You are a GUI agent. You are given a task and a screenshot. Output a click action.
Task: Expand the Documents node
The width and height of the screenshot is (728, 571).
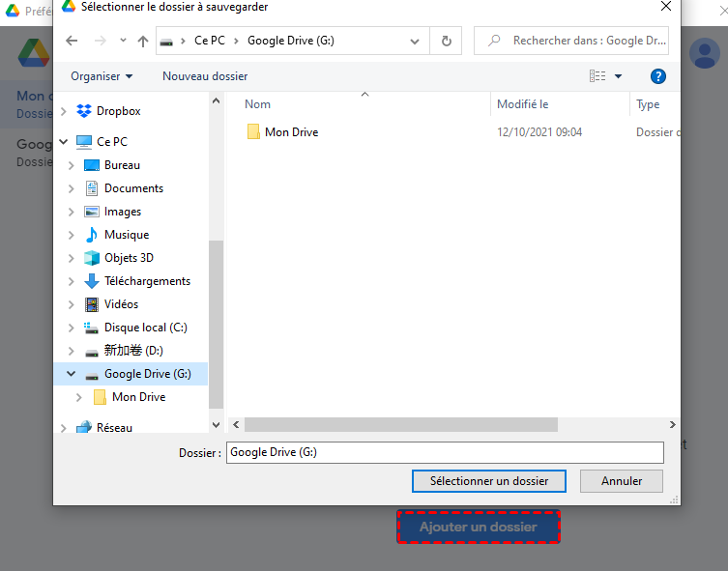click(71, 188)
